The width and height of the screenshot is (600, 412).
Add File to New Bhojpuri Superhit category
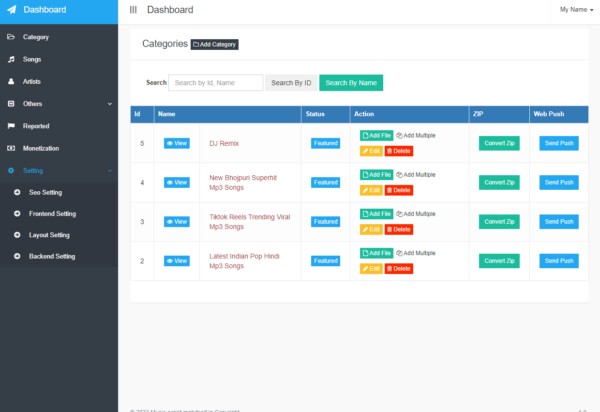pos(377,175)
